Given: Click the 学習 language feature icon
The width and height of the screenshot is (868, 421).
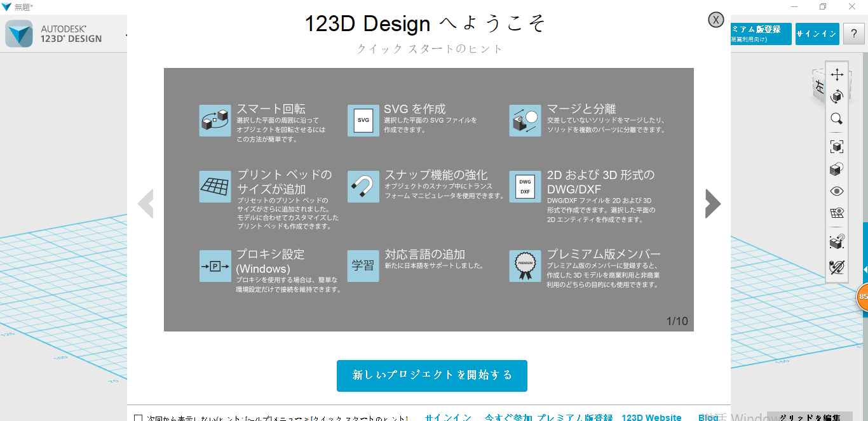Looking at the screenshot, I should [x=363, y=266].
